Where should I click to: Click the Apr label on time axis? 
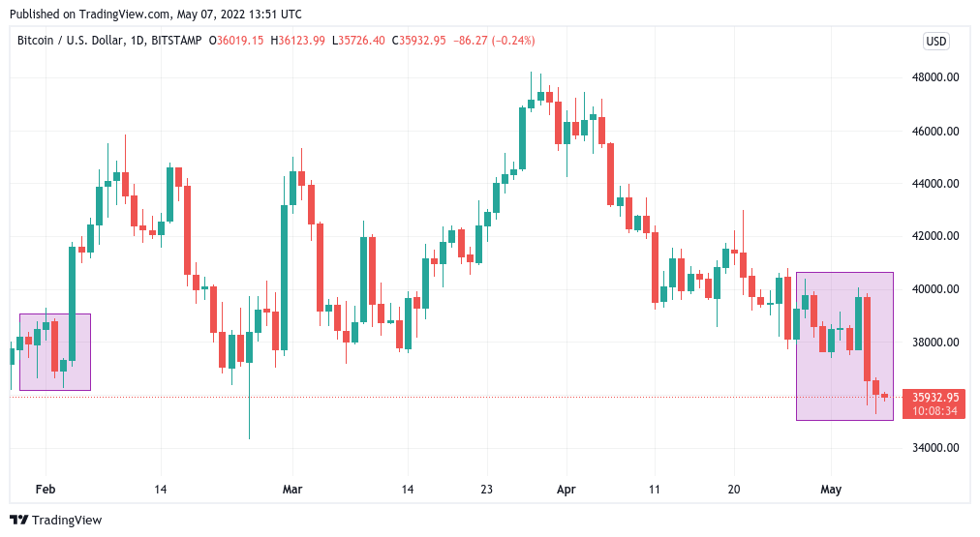click(567, 490)
